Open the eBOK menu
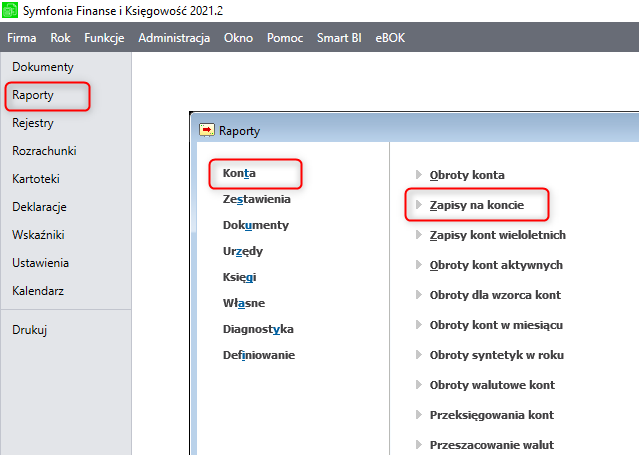The image size is (639, 455). [390, 38]
